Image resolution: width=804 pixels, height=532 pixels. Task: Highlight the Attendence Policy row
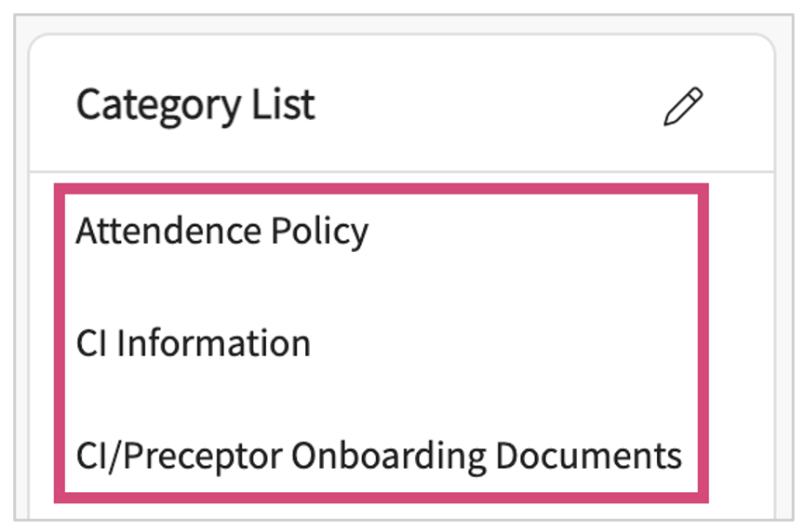pos(222,231)
